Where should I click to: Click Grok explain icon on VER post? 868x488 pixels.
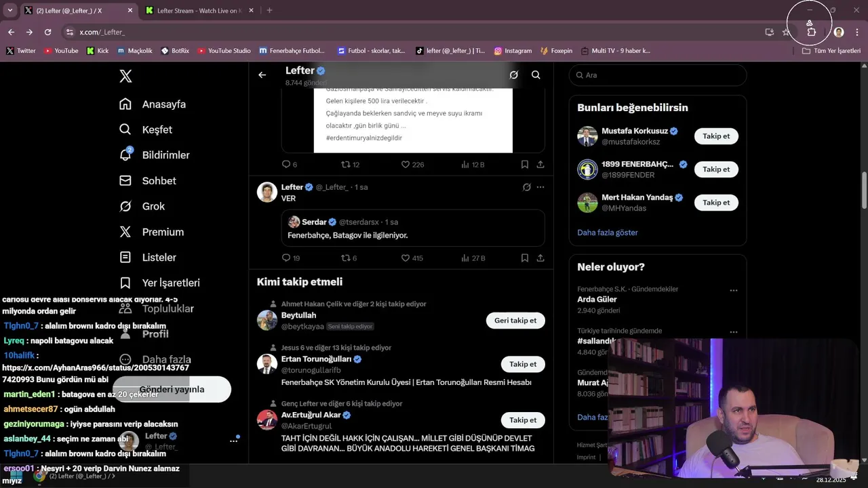(x=526, y=187)
